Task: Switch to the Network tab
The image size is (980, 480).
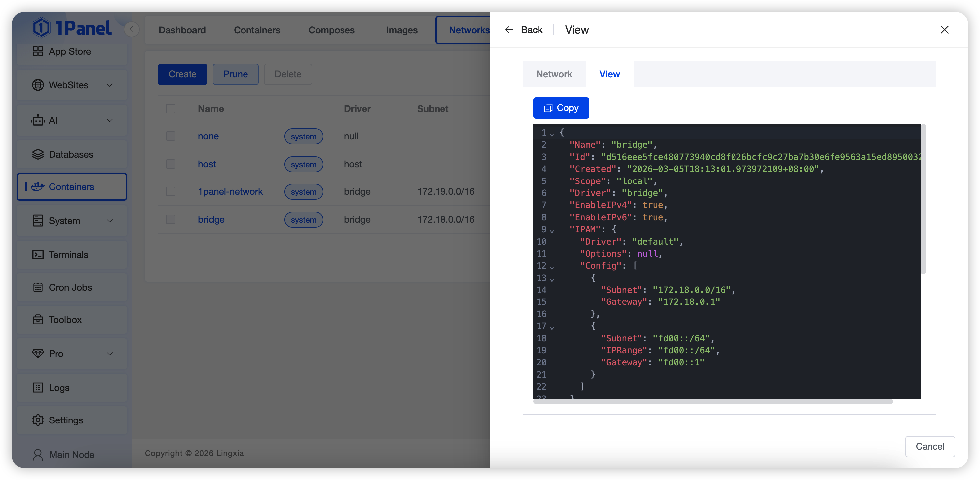Action: 554,74
